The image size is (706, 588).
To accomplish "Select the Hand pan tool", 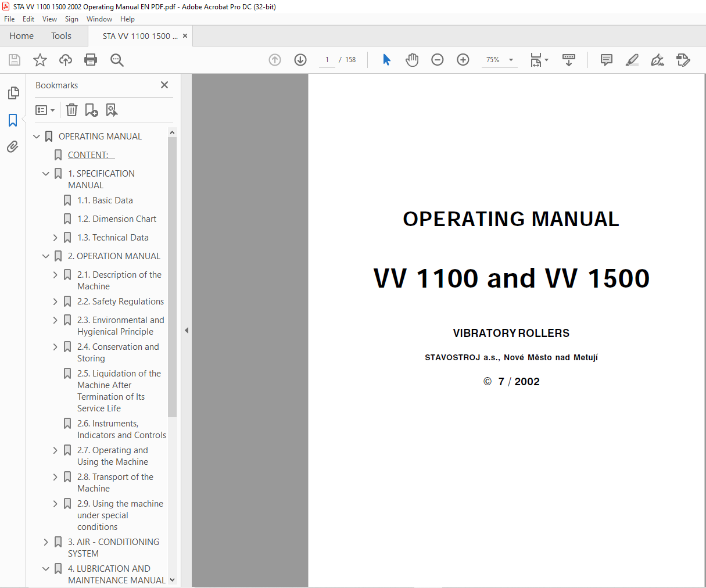I will pyautogui.click(x=412, y=60).
